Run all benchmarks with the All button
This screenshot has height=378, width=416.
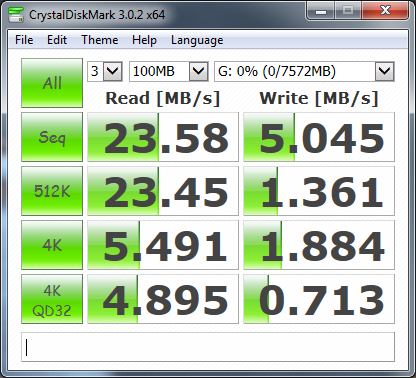[52, 83]
